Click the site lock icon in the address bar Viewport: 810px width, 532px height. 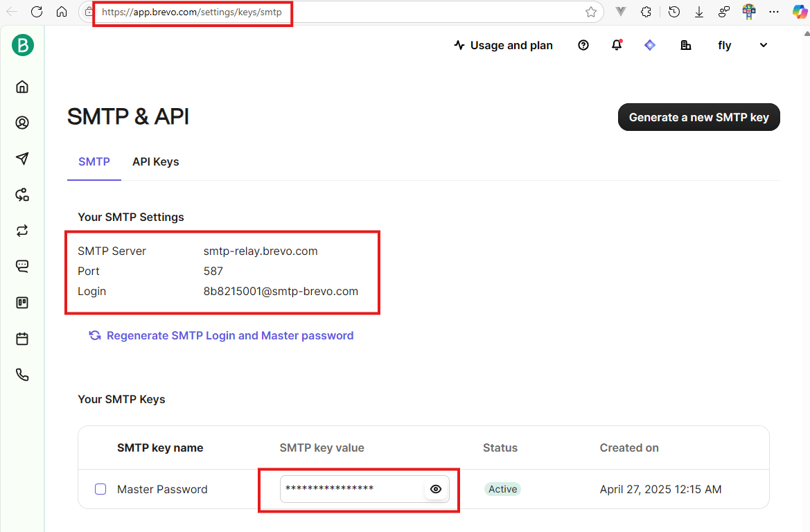pyautogui.click(x=89, y=12)
